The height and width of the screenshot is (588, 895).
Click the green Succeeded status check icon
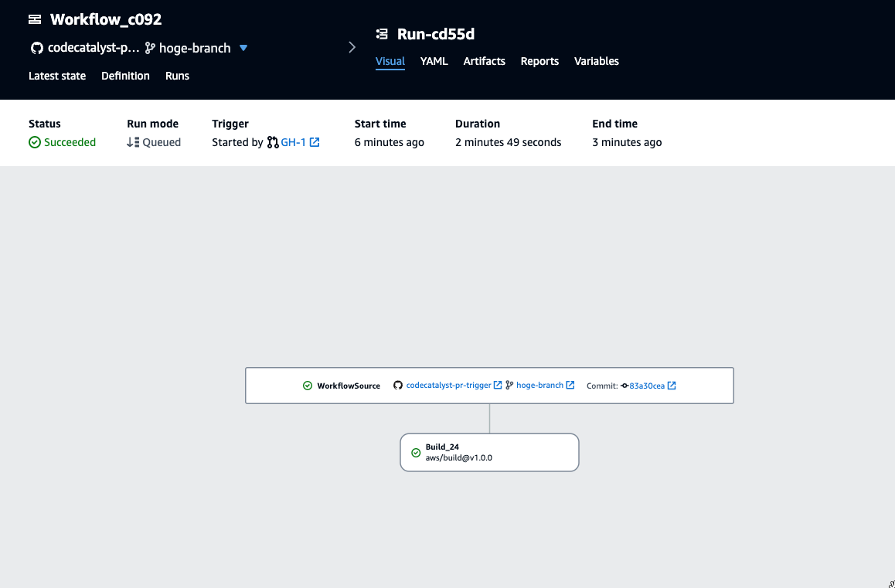(35, 142)
